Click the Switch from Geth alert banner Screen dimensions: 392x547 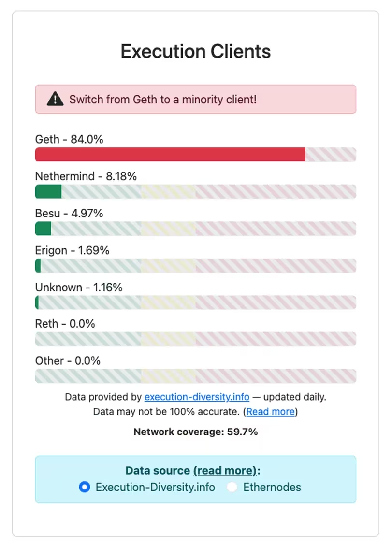[x=195, y=100]
